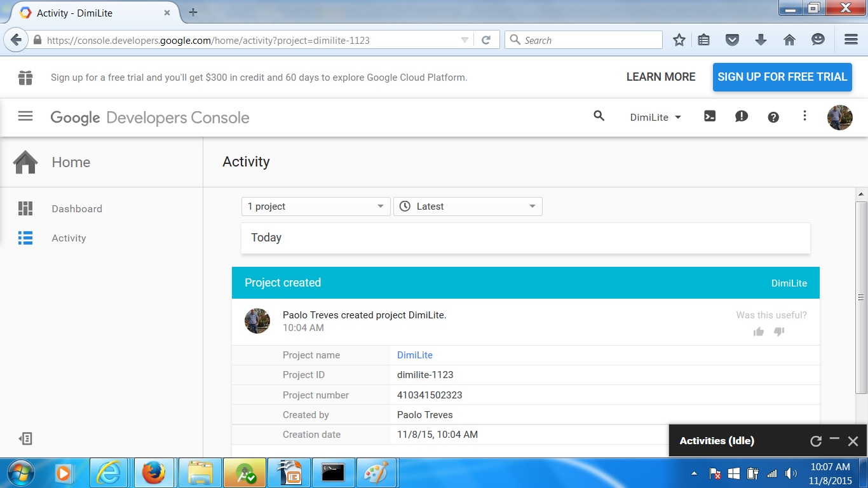Select Activity in the sidebar

[69, 238]
